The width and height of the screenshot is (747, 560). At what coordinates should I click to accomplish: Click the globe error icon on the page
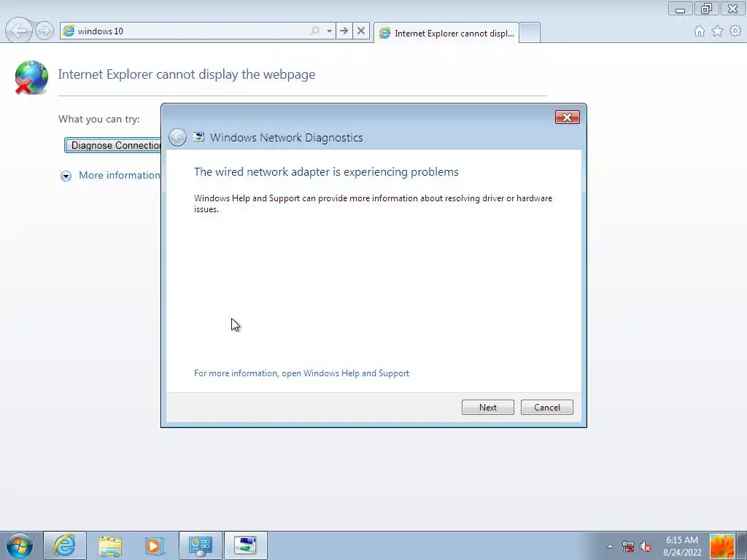31,77
